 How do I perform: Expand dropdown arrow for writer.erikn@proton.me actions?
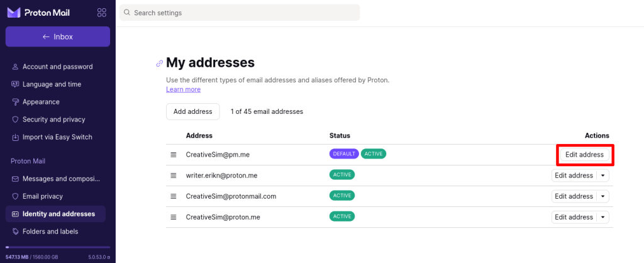pyautogui.click(x=604, y=176)
